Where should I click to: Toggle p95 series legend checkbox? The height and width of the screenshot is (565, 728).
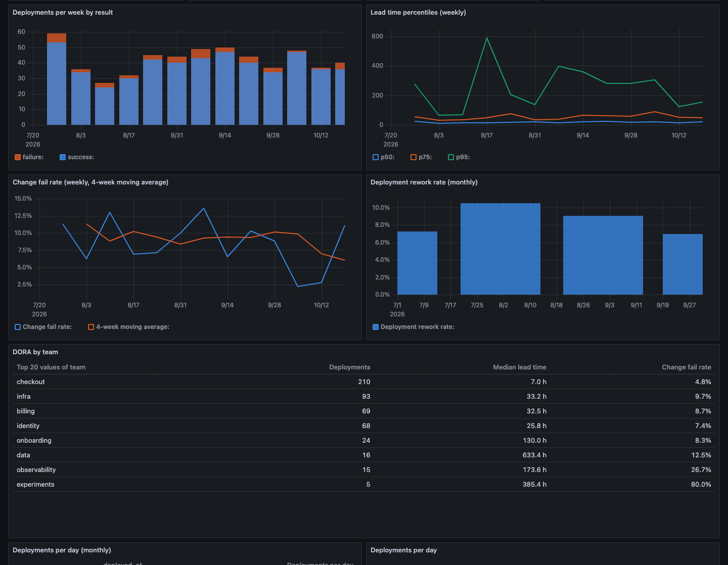(451, 157)
